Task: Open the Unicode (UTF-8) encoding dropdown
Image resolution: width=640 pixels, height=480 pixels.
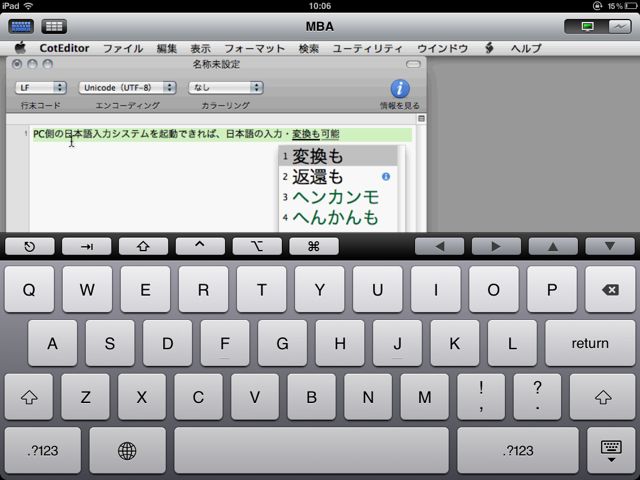Action: click(127, 88)
